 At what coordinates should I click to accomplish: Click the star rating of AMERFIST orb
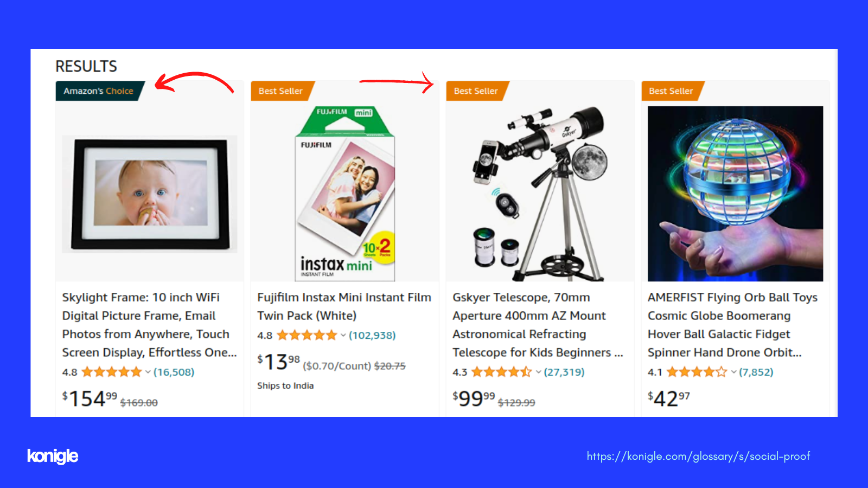697,372
